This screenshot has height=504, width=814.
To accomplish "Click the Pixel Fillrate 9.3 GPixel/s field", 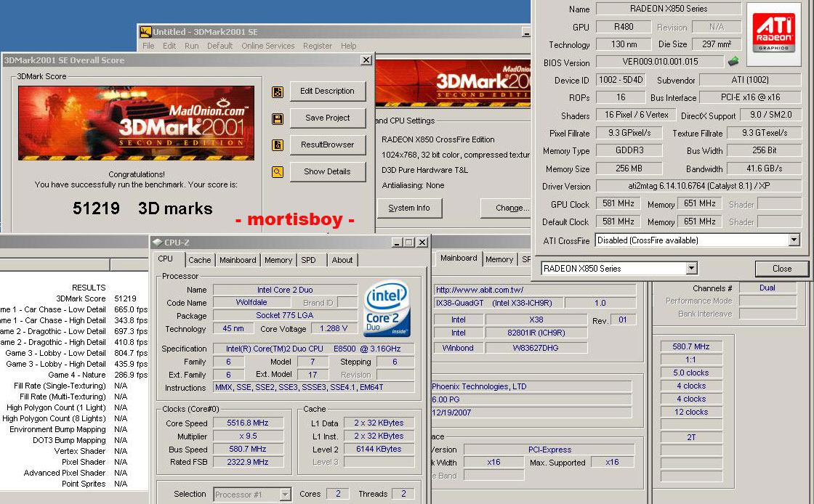I will [629, 133].
